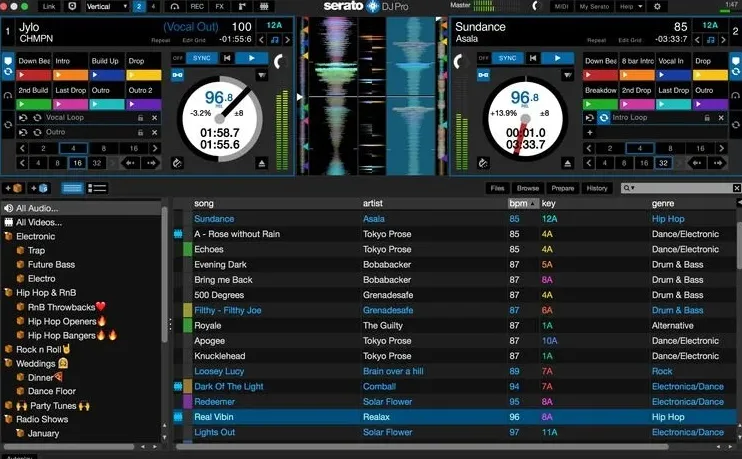The width and height of the screenshot is (742, 459).
Task: Enable SYNC on deck 2
Action: point(507,58)
